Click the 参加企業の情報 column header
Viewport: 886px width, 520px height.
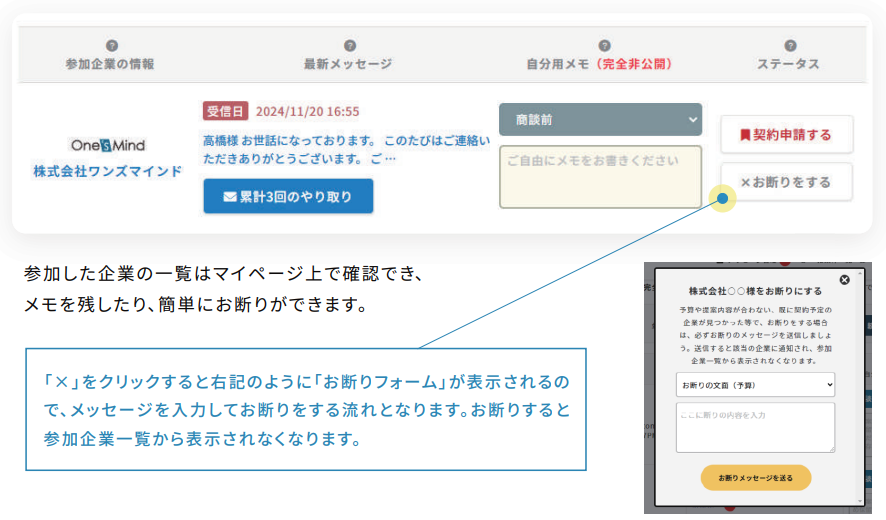click(x=110, y=64)
